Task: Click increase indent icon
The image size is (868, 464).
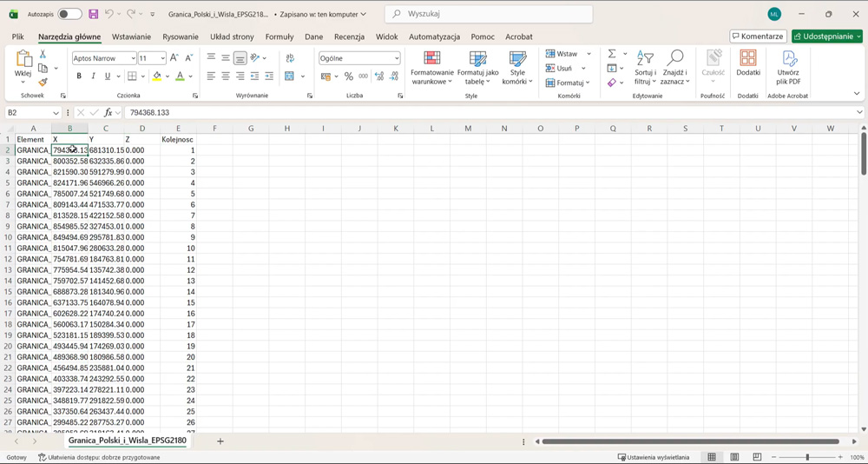Action: click(x=269, y=76)
